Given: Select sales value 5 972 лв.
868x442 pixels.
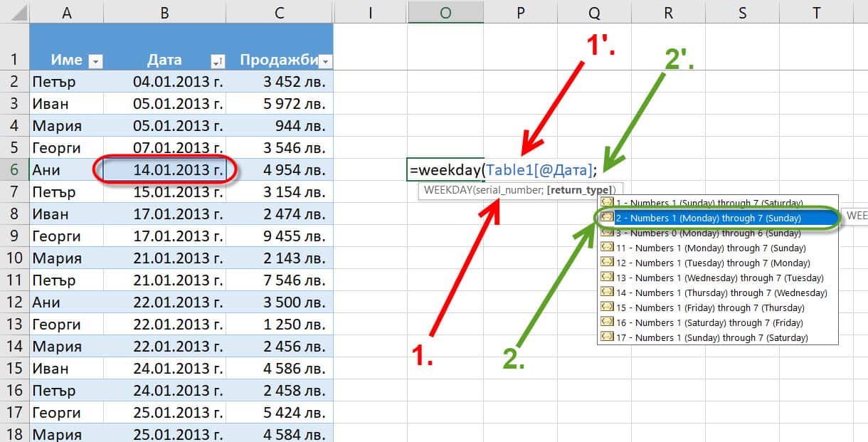Looking at the screenshot, I should click(x=280, y=103).
